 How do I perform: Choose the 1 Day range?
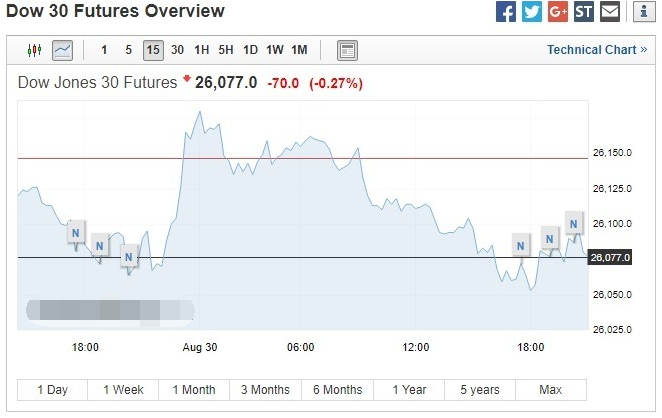pos(52,390)
